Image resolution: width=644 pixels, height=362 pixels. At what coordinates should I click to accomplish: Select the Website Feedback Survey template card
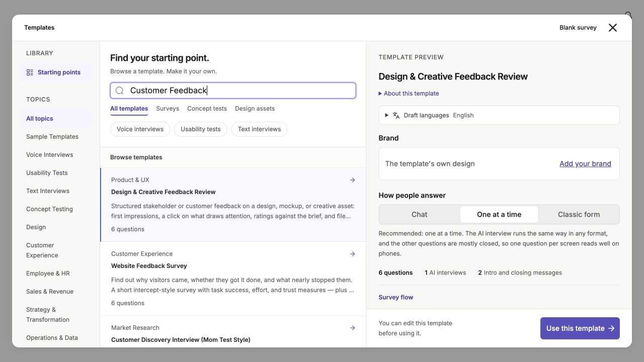click(233, 279)
